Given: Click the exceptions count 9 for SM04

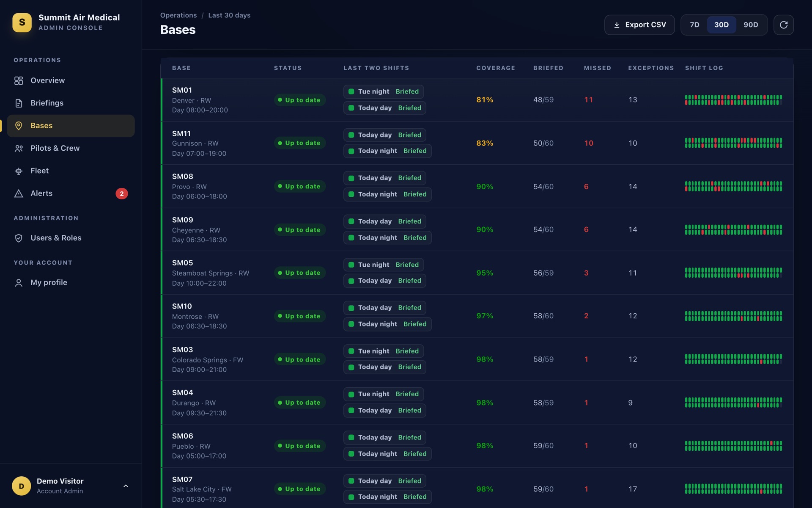Looking at the screenshot, I should click(x=631, y=403).
